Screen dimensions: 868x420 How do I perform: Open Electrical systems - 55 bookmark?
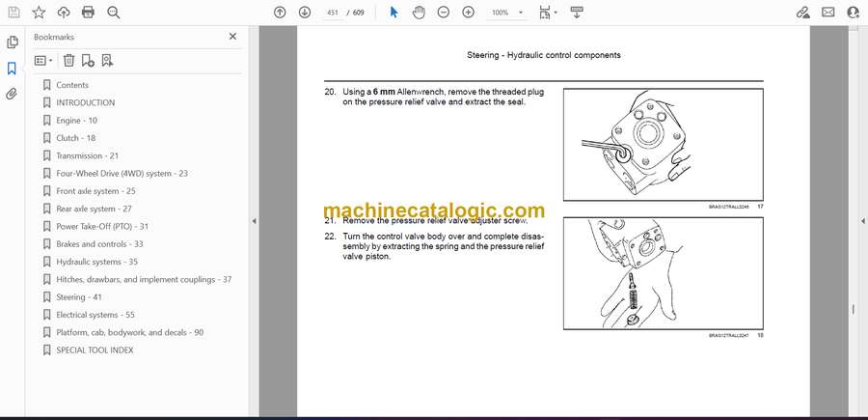[95, 315]
